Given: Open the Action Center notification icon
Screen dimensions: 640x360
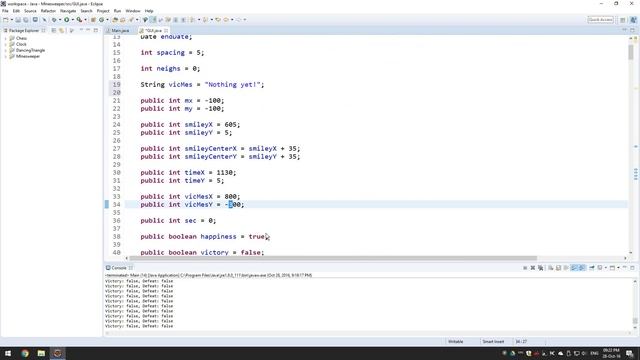Looking at the screenshot, I should [630, 353].
